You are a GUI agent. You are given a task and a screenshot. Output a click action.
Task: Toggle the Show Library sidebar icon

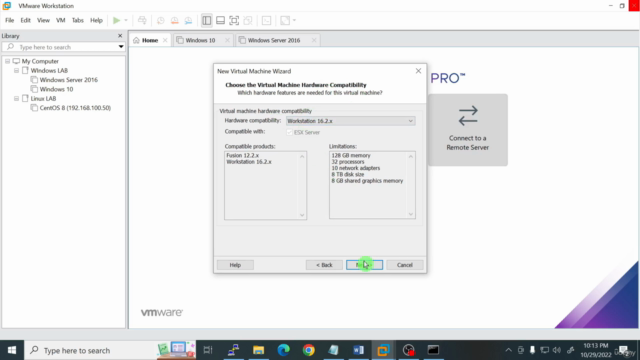(207, 20)
